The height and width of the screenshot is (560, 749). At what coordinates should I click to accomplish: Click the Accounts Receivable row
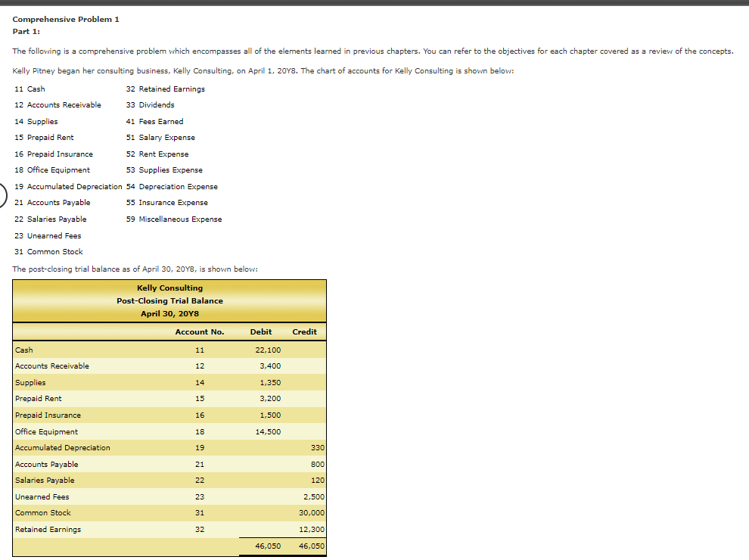(91, 366)
